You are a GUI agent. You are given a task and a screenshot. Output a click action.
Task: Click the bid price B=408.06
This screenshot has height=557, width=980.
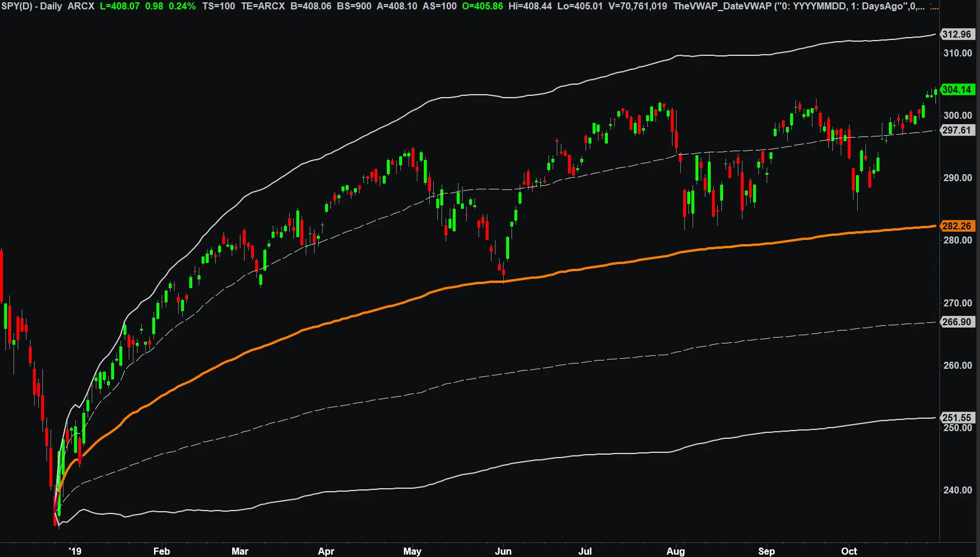coord(311,6)
